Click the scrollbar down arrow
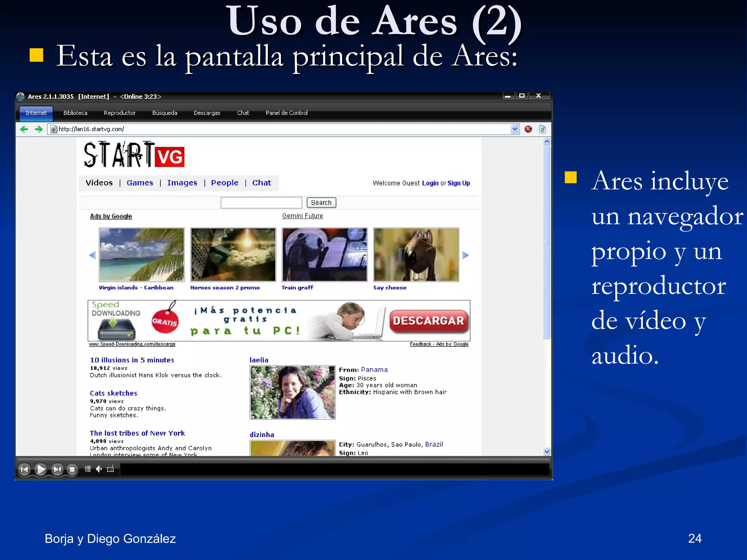Viewport: 747px width, 560px height. click(x=547, y=451)
